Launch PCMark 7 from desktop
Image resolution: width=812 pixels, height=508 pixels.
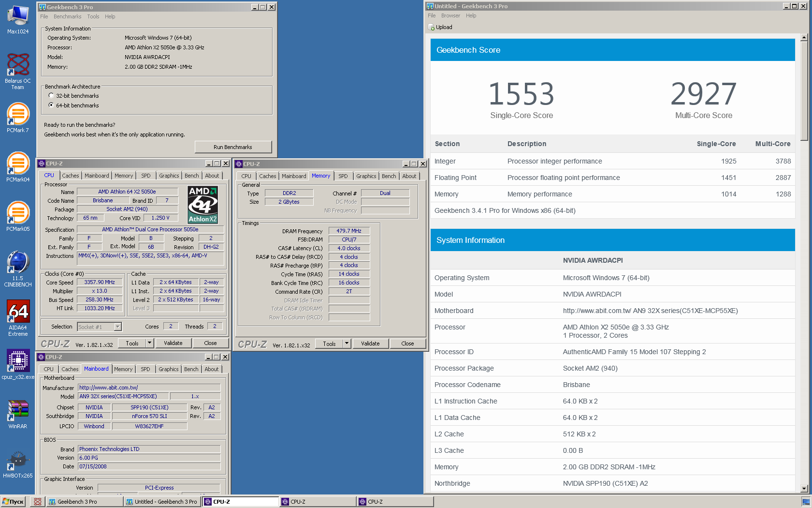pos(18,118)
